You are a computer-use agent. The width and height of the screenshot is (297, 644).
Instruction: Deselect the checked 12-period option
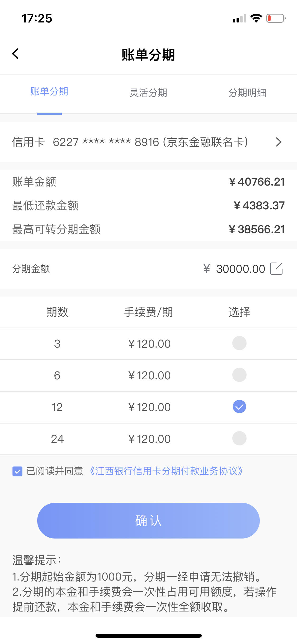[239, 407]
